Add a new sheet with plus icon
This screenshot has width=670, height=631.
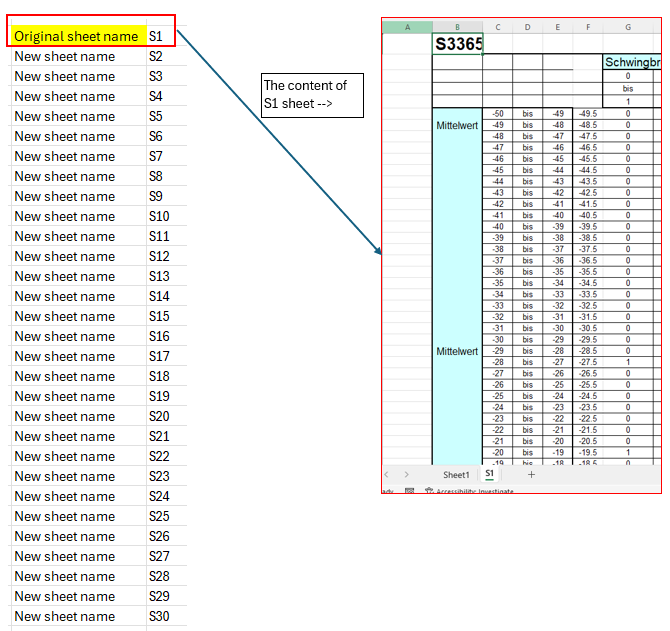tap(531, 474)
